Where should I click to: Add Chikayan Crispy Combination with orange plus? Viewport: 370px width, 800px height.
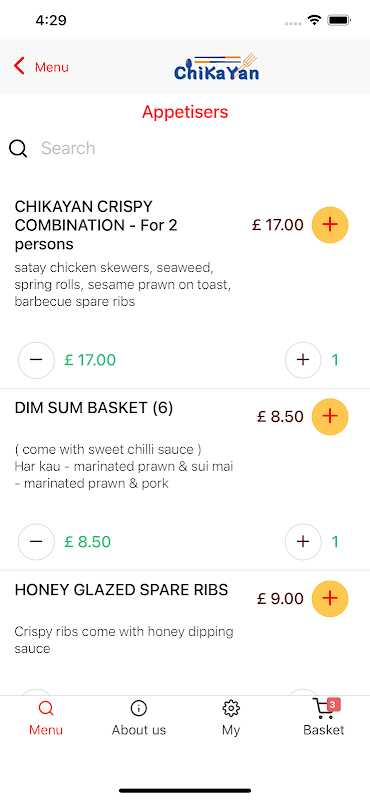[x=330, y=224]
